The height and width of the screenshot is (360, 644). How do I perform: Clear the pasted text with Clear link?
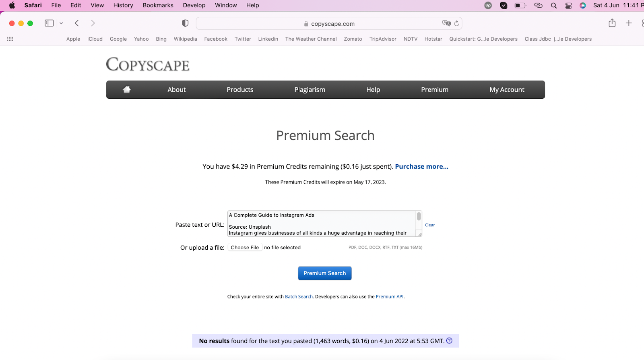430,225
